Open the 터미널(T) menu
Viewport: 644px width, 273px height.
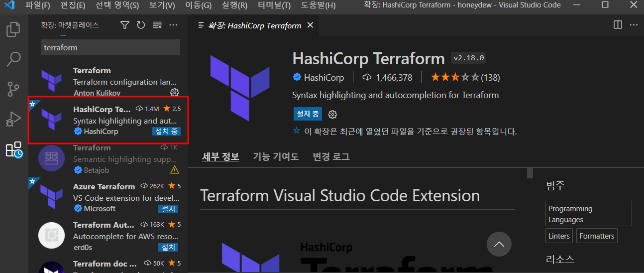click(x=274, y=5)
